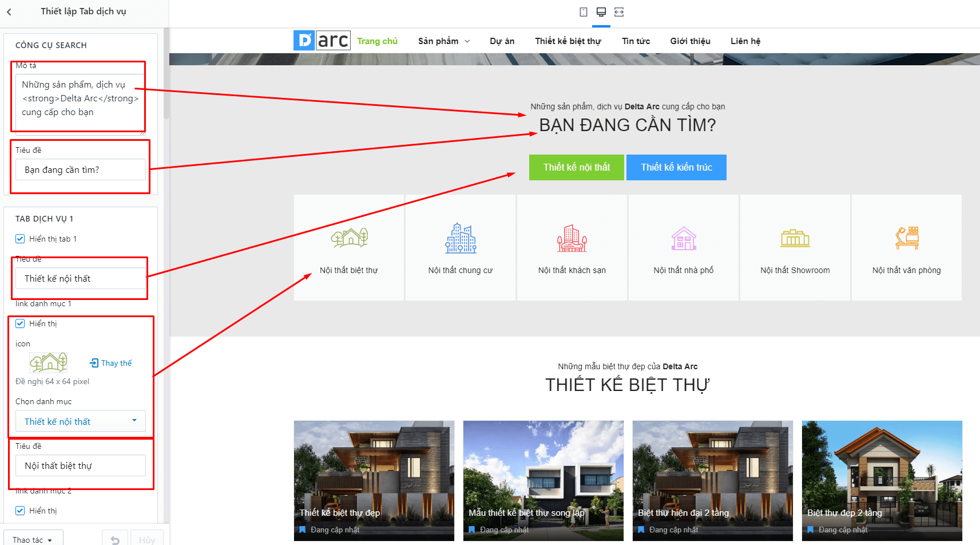The height and width of the screenshot is (545, 980).
Task: Toggle Hiển thị checkbox under link danh mục 1
Action: [x=20, y=323]
